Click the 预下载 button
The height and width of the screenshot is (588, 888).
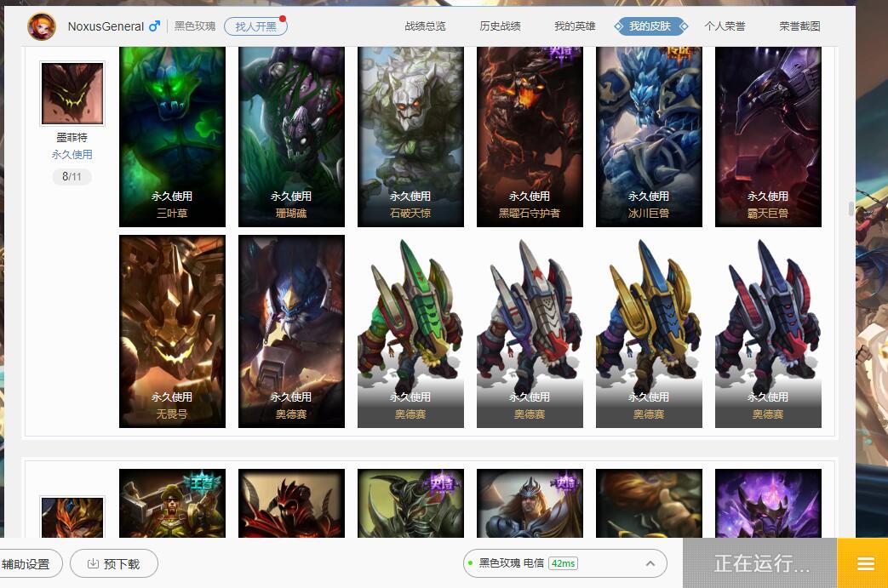[114, 563]
